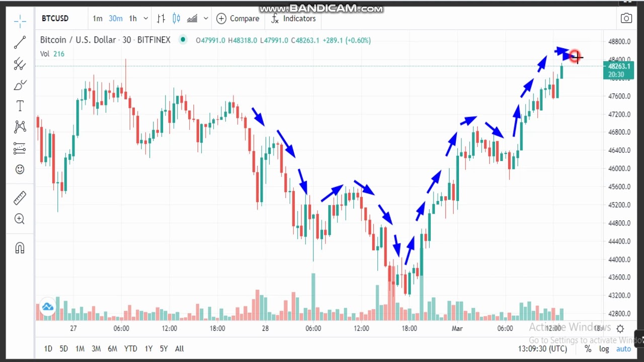This screenshot has height=362, width=644.
Task: Switch to the 1m interval
Action: tap(98, 19)
